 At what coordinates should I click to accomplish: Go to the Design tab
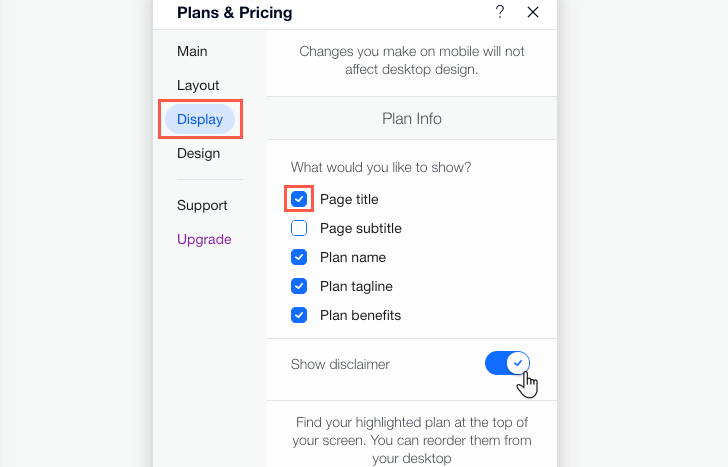click(x=198, y=153)
